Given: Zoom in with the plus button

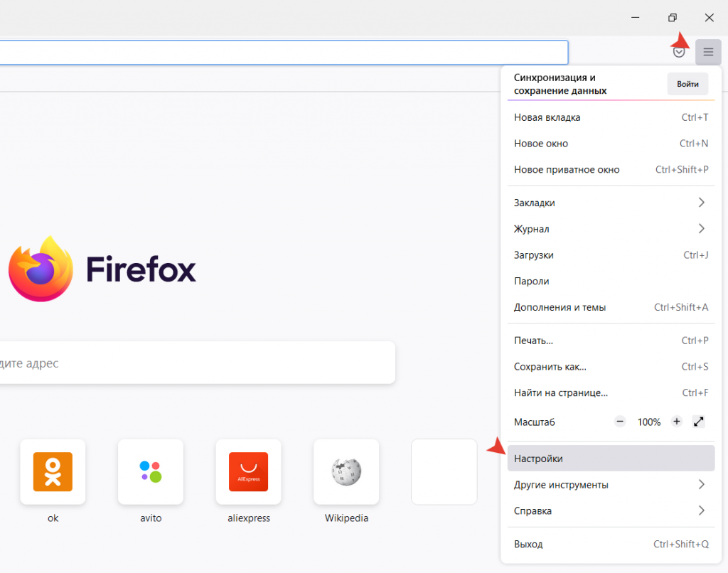Looking at the screenshot, I should coord(677,422).
